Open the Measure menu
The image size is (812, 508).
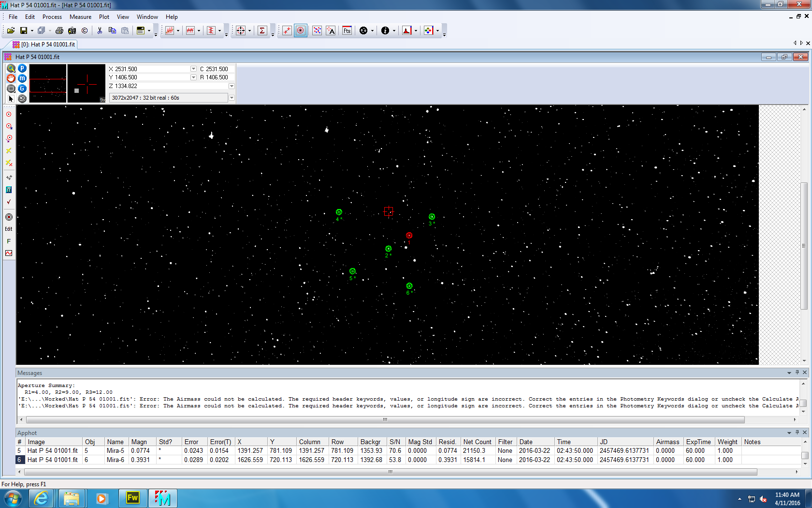pyautogui.click(x=80, y=17)
